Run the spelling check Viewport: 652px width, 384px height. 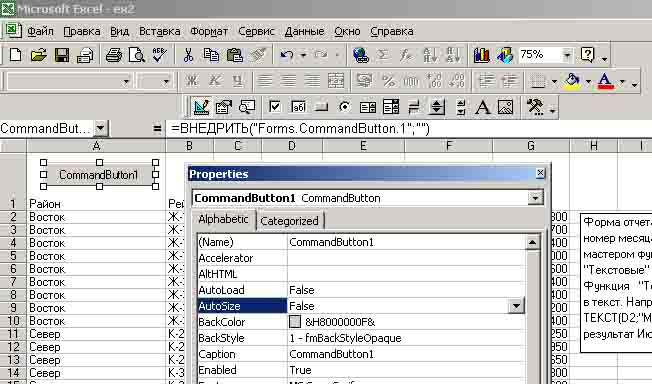(159, 55)
